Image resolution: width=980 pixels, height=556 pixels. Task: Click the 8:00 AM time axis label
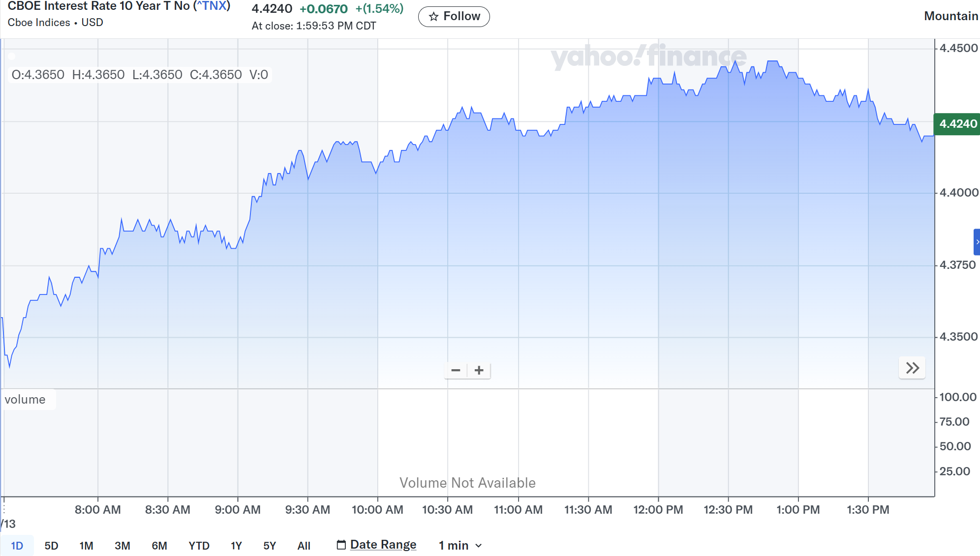pos(97,510)
